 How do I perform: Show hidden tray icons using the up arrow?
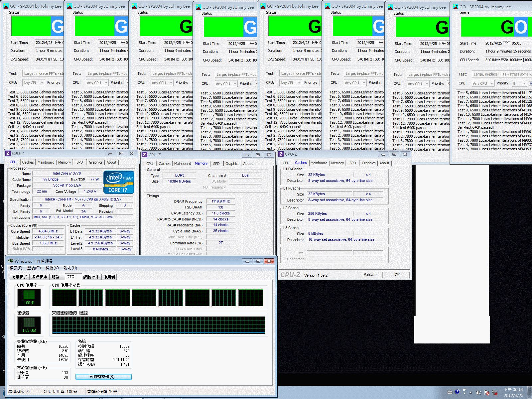point(470,393)
